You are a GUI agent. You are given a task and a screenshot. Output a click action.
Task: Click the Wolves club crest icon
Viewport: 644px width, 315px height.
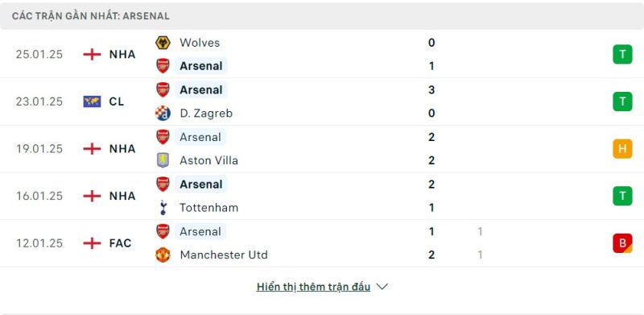click(x=163, y=43)
